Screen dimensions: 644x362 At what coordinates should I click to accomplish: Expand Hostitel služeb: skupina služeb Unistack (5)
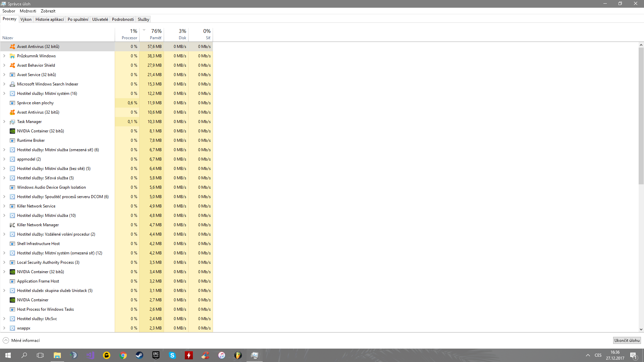[x=4, y=291]
